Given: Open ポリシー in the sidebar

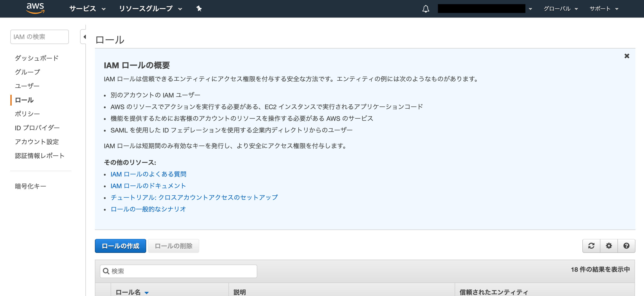Looking at the screenshot, I should coord(27,114).
